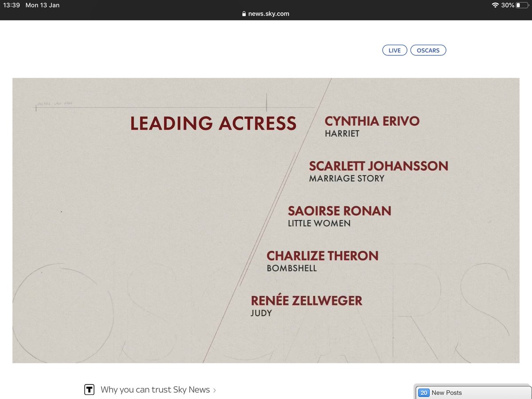Viewport: 532px width, 399px height.
Task: Select the JUDY film title
Action: pyautogui.click(x=261, y=313)
